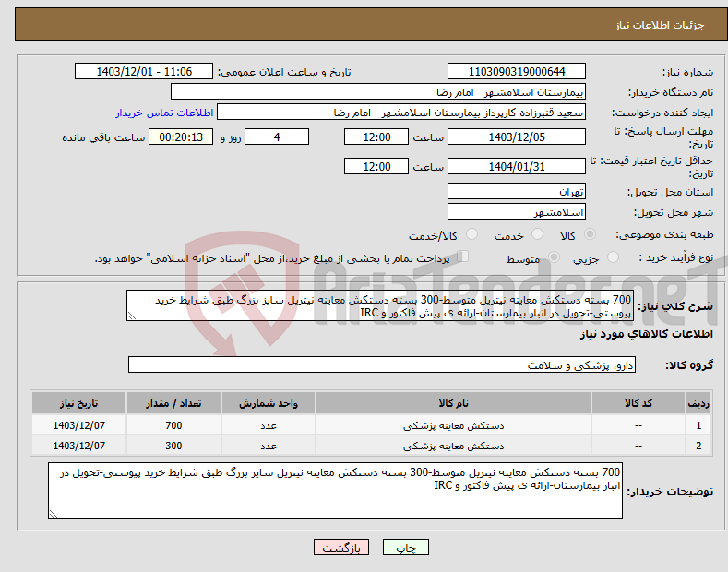
Task: Click the goods group field دارو، پزشکی و سلامت
Action: point(382,365)
